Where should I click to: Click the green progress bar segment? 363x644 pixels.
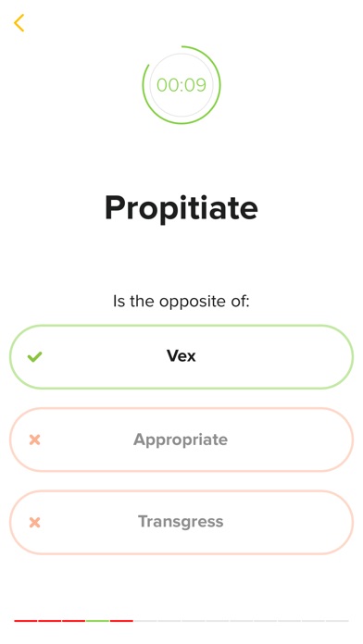(x=97, y=621)
